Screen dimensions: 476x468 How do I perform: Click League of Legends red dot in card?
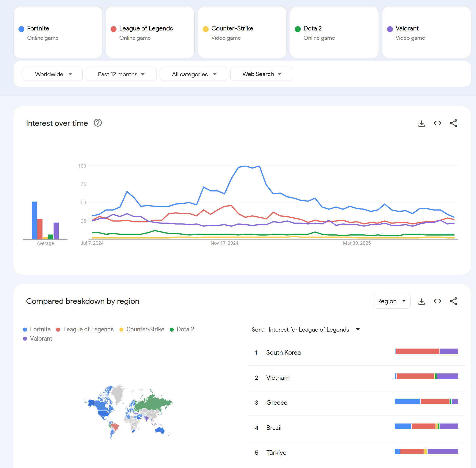point(114,29)
